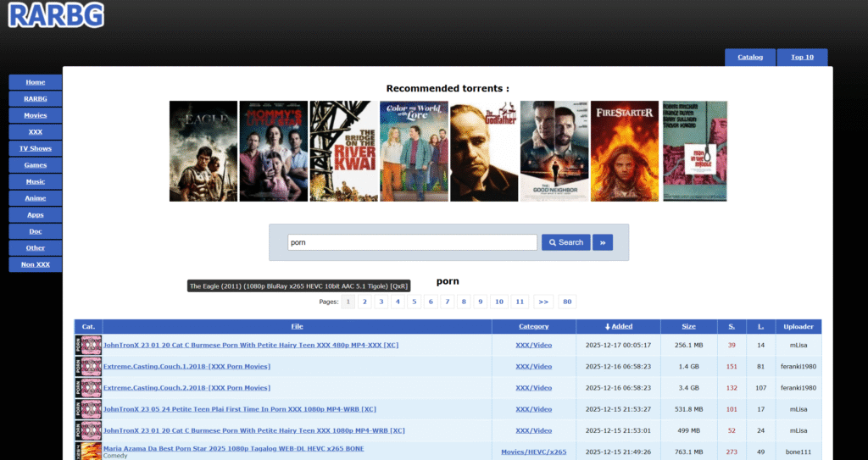Focus the search text input field

tap(412, 242)
